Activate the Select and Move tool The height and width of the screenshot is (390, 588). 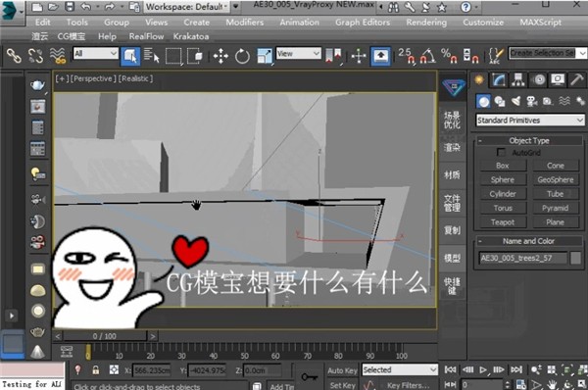tap(220, 57)
